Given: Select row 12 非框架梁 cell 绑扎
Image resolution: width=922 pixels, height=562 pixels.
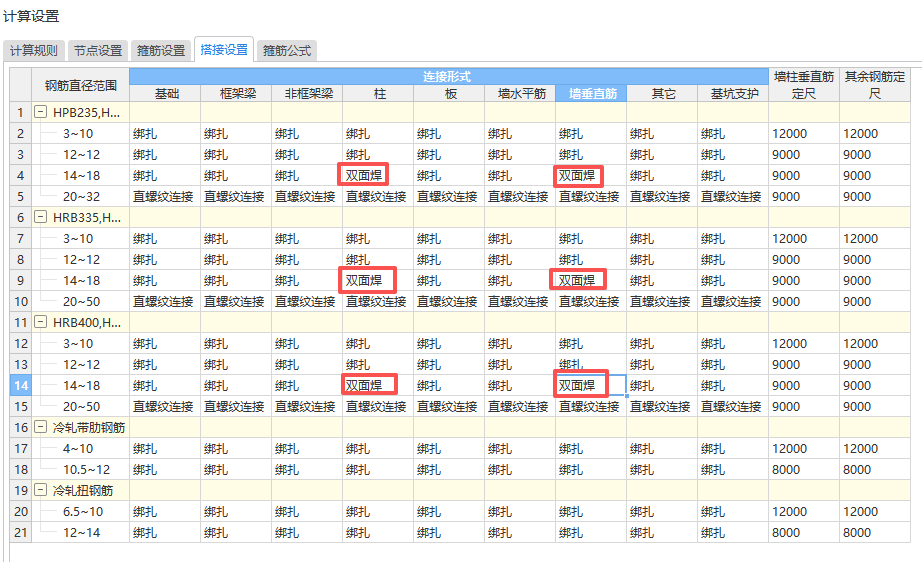Looking at the screenshot, I should (308, 343).
